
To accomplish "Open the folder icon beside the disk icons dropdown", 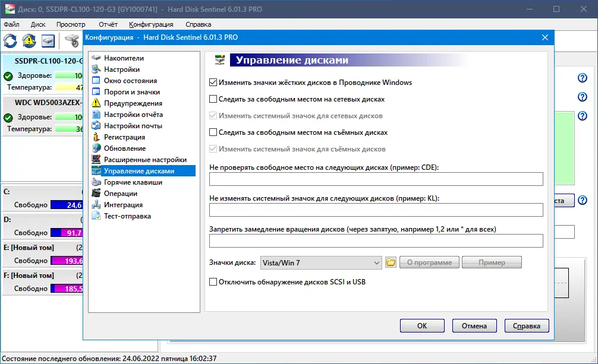I will 391,262.
